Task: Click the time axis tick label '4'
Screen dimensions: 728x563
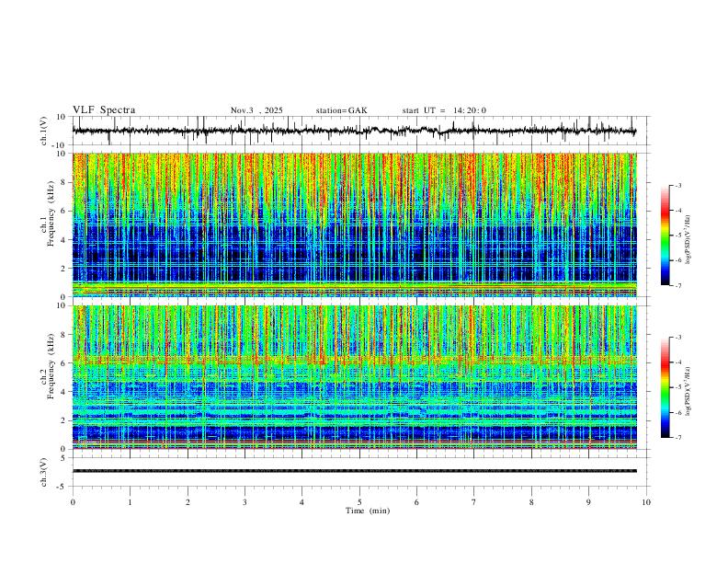Action: (302, 502)
